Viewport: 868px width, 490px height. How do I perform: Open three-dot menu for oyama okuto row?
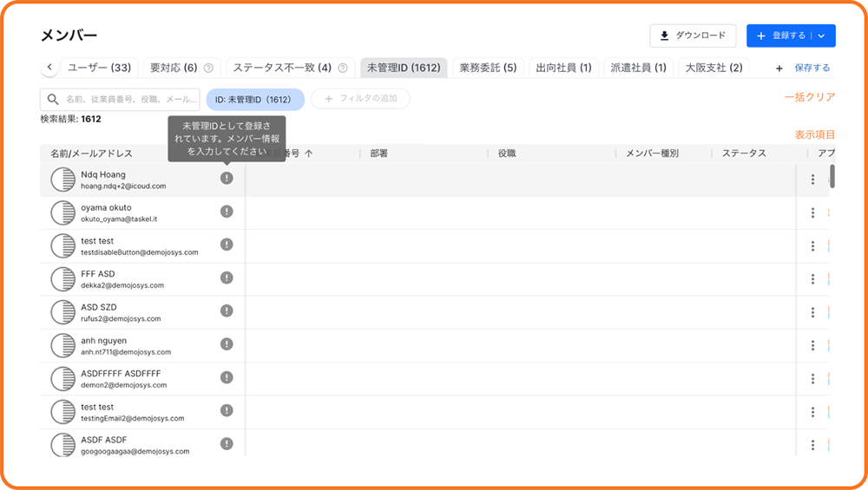[x=812, y=212]
